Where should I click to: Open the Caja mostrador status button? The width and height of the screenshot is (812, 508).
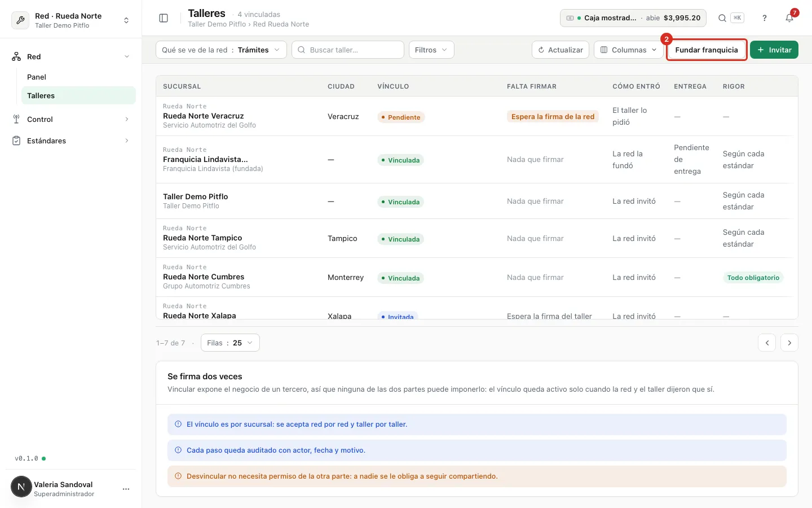click(633, 18)
